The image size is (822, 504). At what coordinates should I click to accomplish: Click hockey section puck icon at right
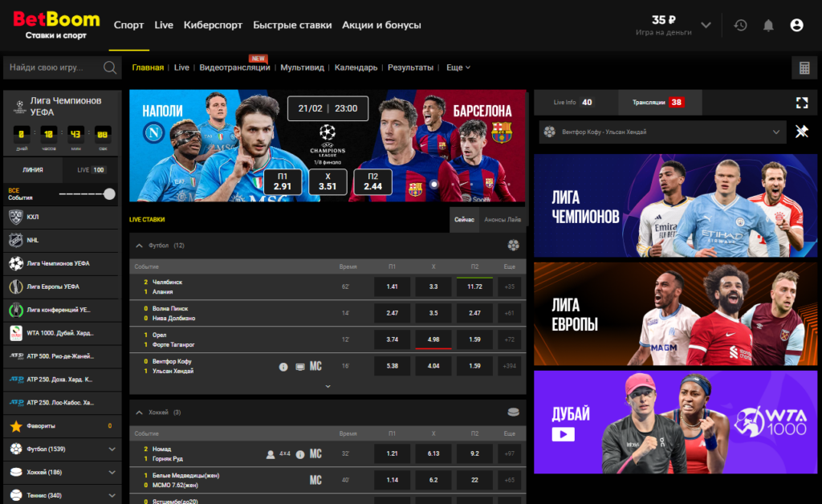pos(513,413)
